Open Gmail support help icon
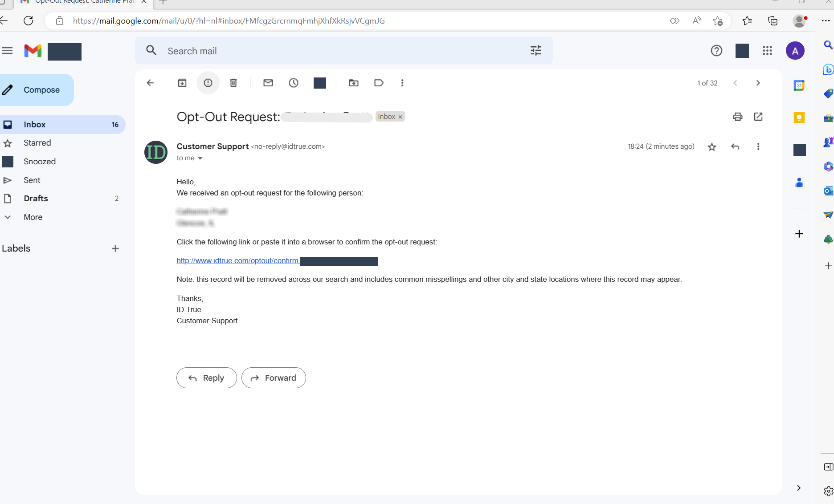 point(716,51)
